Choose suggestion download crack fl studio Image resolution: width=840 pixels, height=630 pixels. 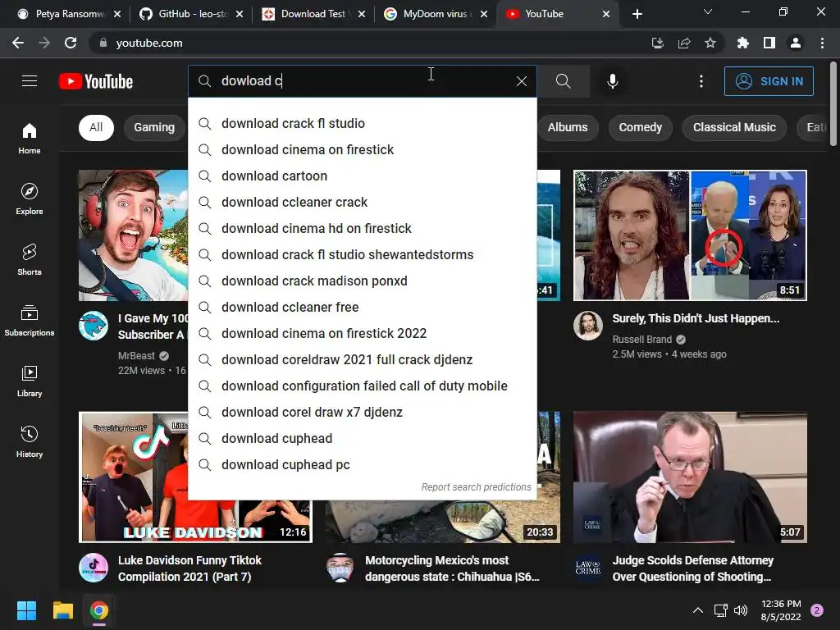tap(362, 123)
